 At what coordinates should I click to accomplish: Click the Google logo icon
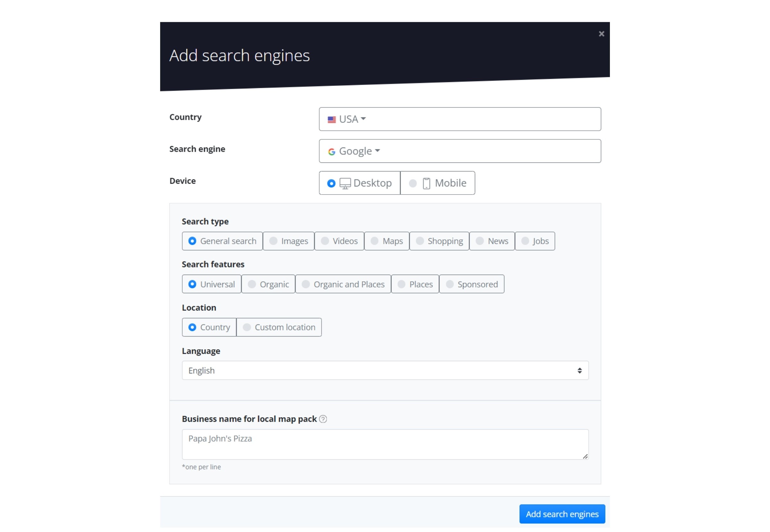coord(331,152)
